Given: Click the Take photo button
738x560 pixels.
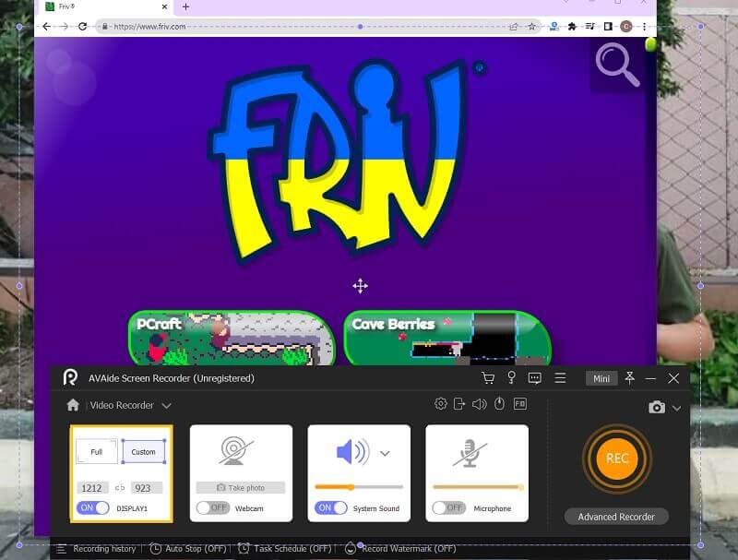Looking at the screenshot, I should [241, 487].
